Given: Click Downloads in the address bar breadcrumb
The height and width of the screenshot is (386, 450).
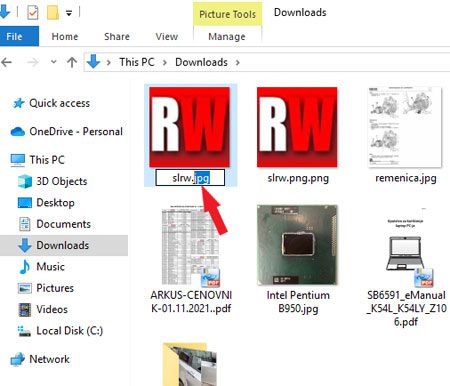Looking at the screenshot, I should 201,62.
